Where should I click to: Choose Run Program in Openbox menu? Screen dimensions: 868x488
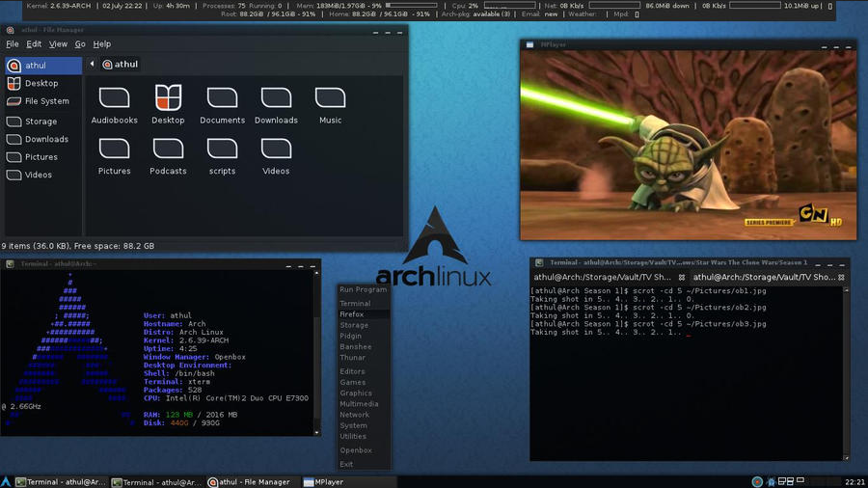coord(364,289)
